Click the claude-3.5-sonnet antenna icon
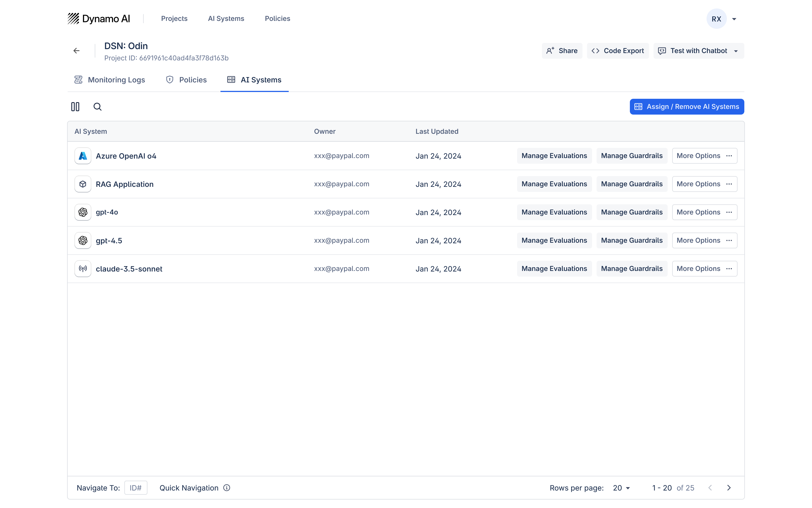812x508 pixels. click(x=83, y=269)
